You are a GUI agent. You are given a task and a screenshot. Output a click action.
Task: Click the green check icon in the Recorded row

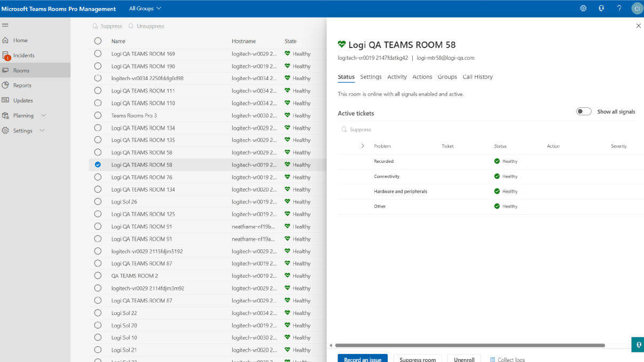497,161
